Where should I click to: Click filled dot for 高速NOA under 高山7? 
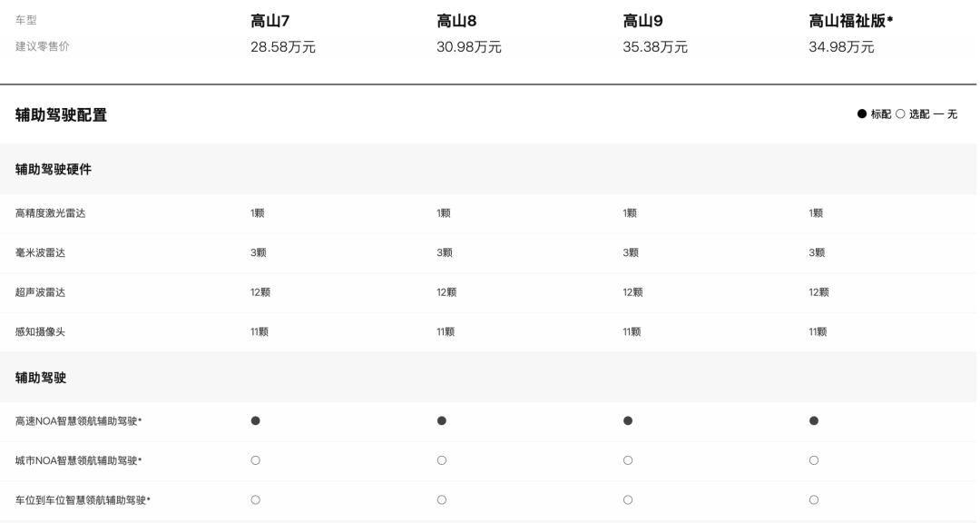coord(256,421)
